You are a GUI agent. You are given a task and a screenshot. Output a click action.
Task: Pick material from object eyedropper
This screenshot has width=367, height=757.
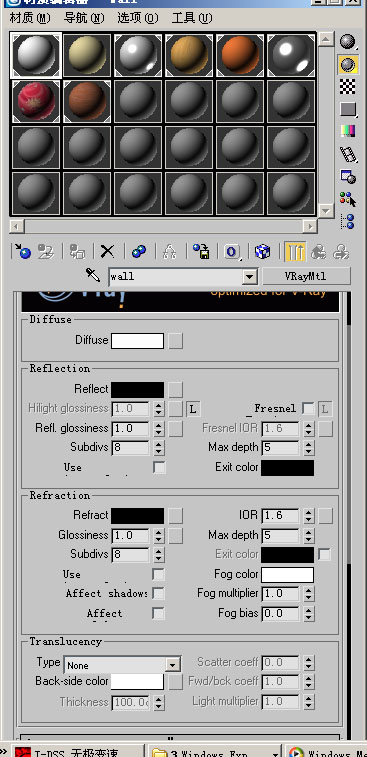(93, 276)
